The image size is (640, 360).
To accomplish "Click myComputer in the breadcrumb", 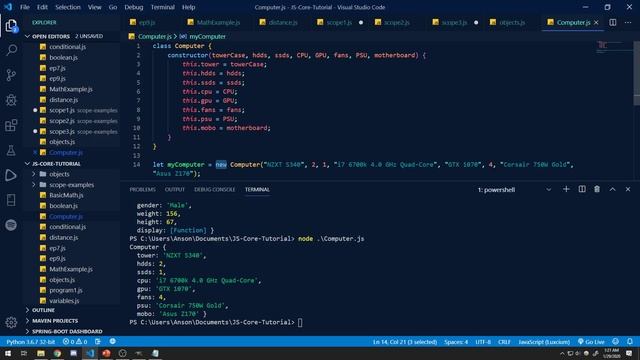I will [x=207, y=37].
